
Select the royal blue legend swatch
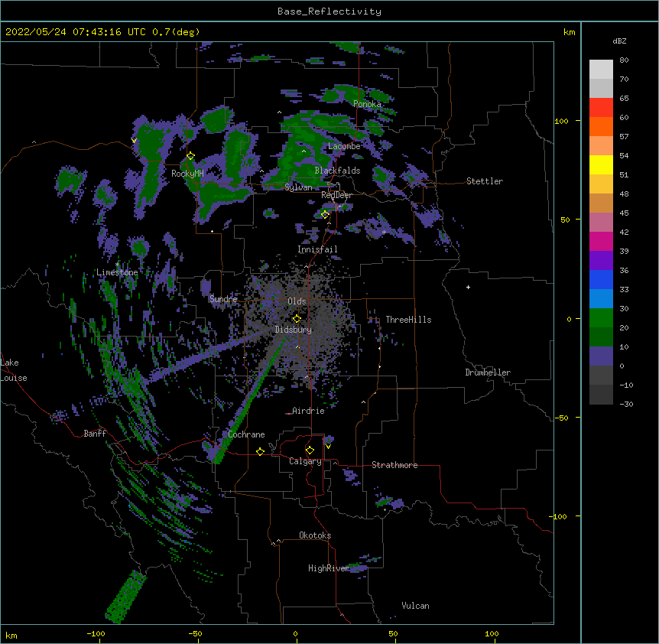click(x=601, y=279)
